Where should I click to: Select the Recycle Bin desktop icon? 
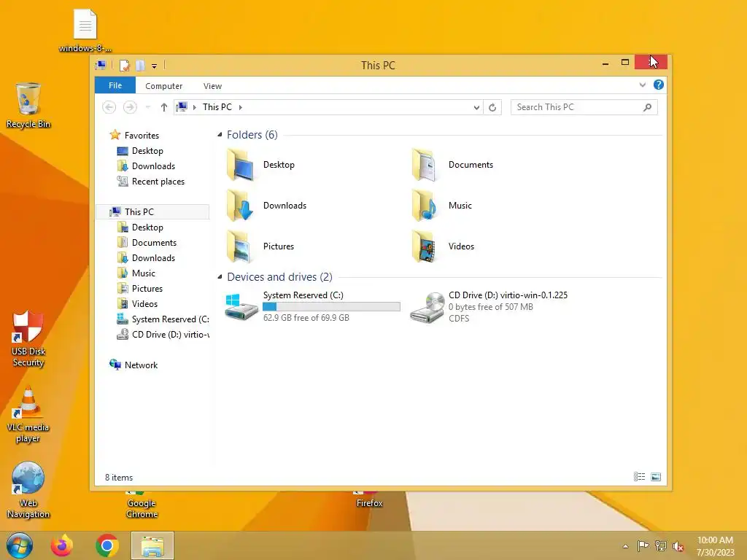28,106
